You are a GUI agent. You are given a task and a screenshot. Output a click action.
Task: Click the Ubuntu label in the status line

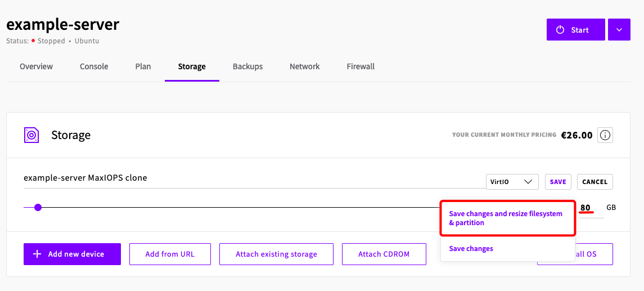[x=87, y=41]
